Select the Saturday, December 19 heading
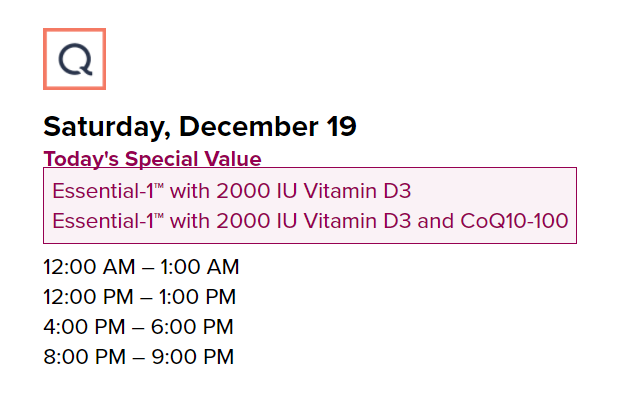 [200, 127]
